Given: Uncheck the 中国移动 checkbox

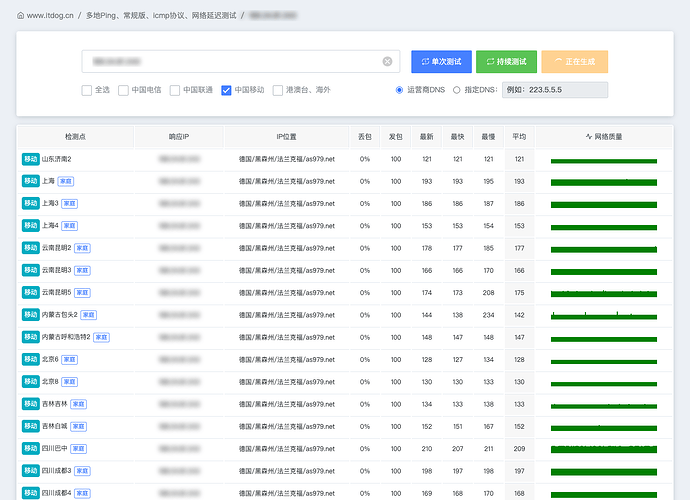Looking at the screenshot, I should [226, 90].
